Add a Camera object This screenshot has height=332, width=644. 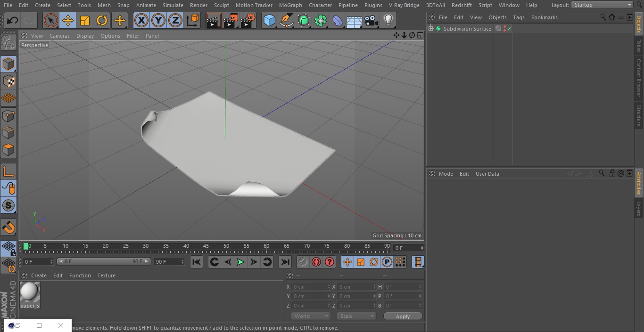372,20
